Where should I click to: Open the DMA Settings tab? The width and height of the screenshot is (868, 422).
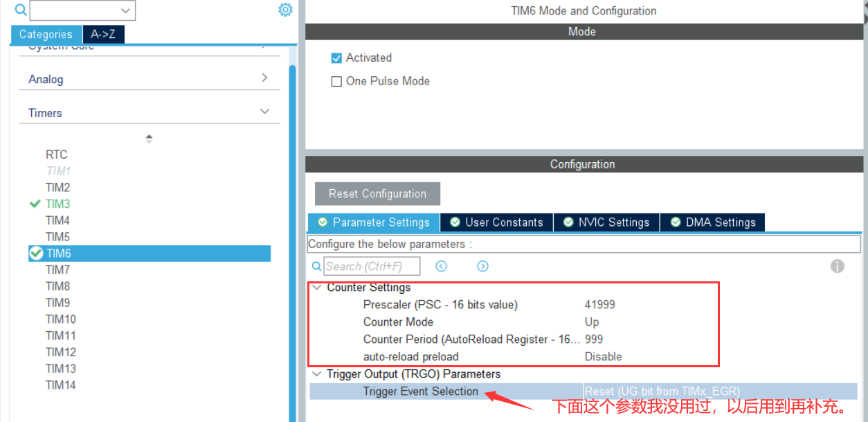pos(712,222)
